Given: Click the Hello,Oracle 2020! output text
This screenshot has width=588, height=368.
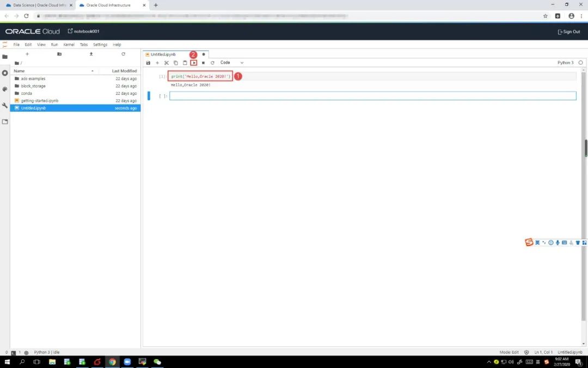Looking at the screenshot, I should coord(191,85).
